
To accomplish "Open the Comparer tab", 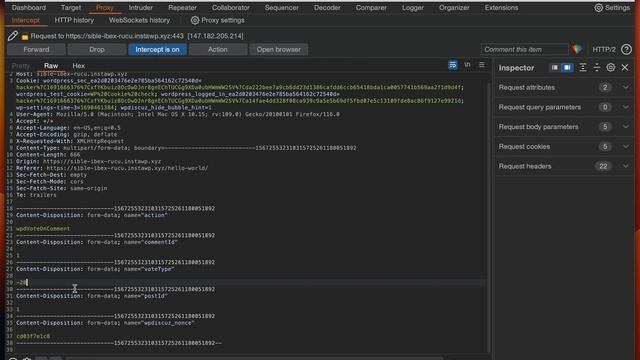I will coord(371,8).
